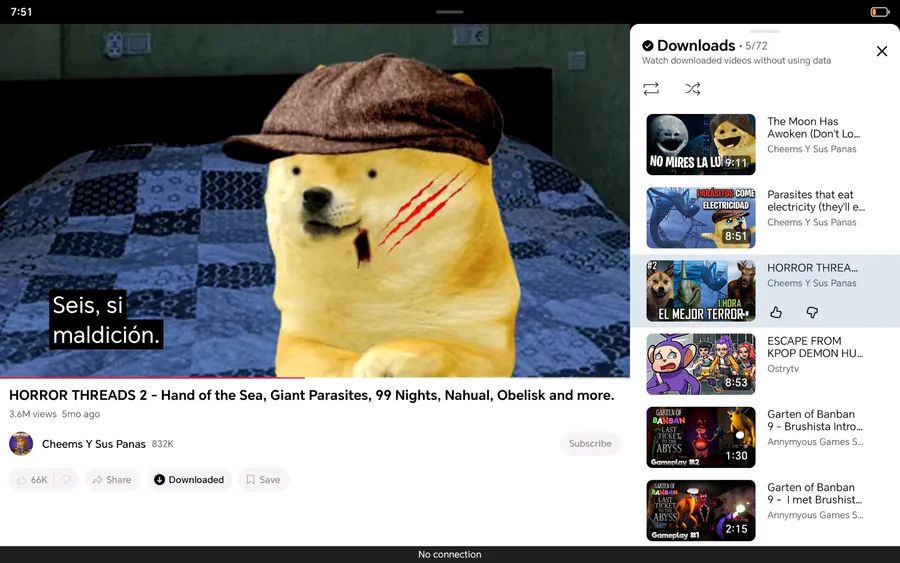Select 'Garten of Banban 9 - I met Brushist' title
This screenshot has width=900, height=563.
click(814, 494)
